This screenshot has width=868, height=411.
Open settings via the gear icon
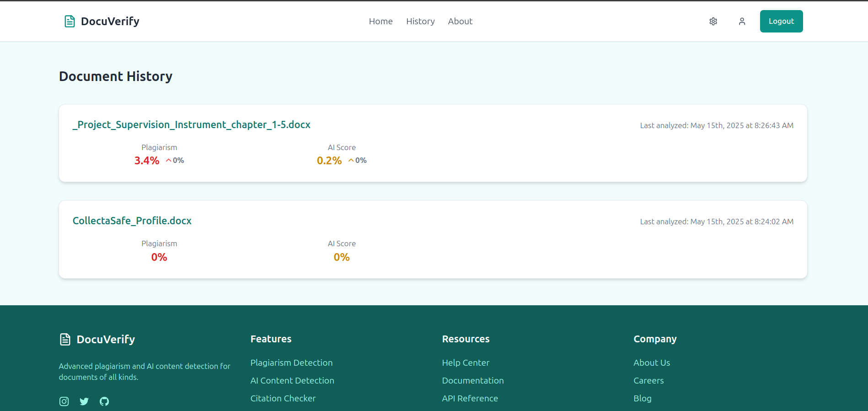[713, 22]
